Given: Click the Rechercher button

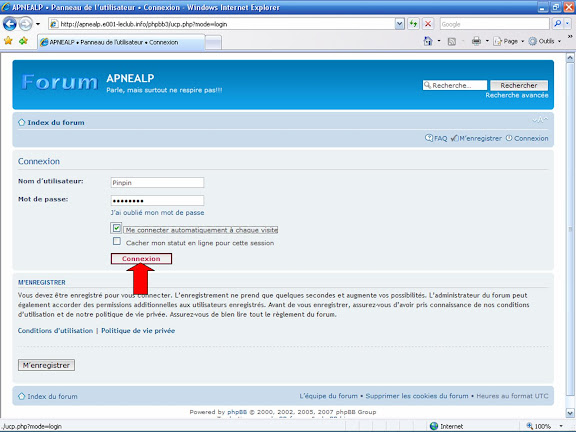Looking at the screenshot, I should [519, 85].
